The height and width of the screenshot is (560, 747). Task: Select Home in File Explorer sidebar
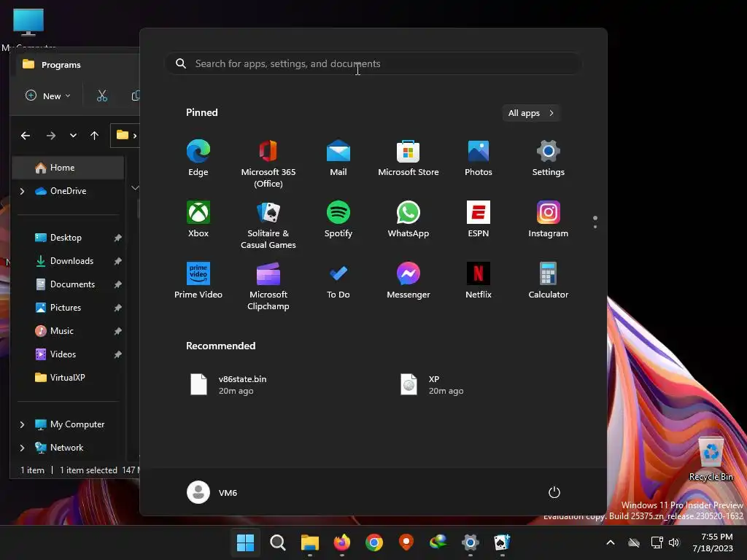(x=68, y=168)
